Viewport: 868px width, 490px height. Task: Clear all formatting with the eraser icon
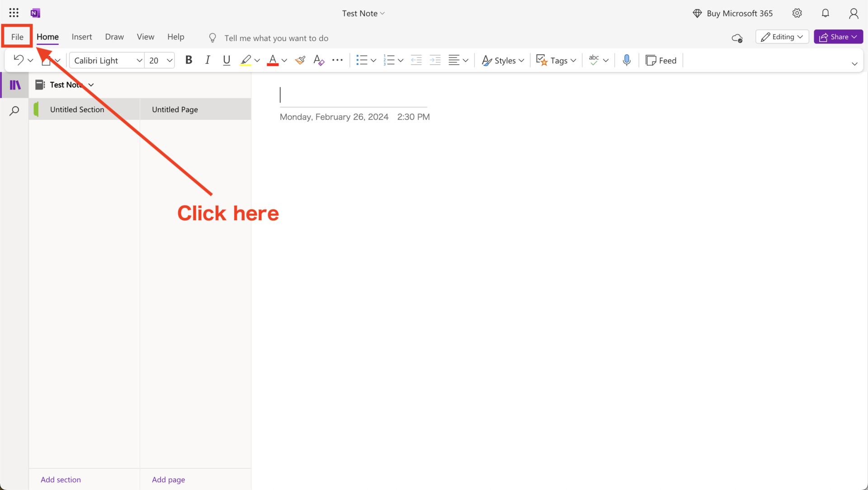tap(319, 60)
